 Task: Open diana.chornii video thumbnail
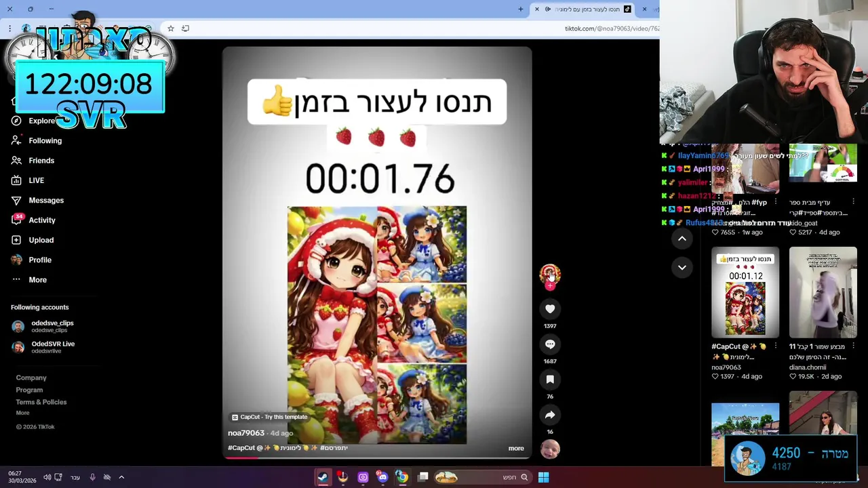pos(823,292)
